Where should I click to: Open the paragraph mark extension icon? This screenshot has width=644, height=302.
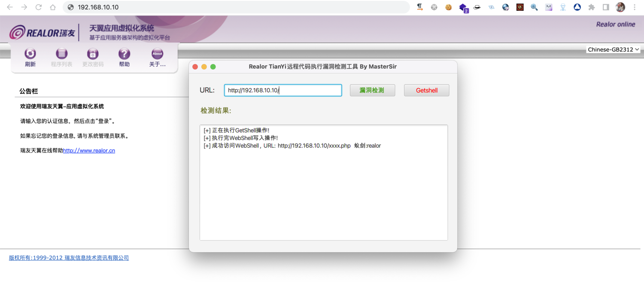click(420, 7)
